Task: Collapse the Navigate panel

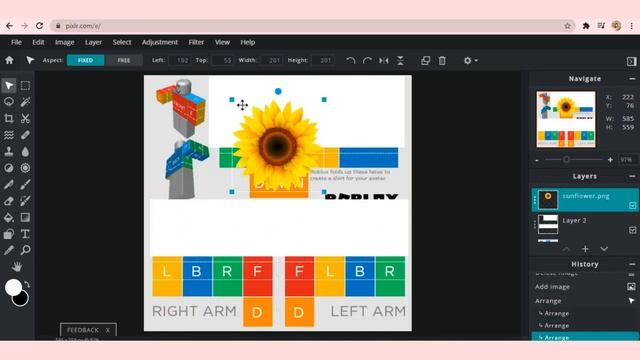Action: [632, 79]
